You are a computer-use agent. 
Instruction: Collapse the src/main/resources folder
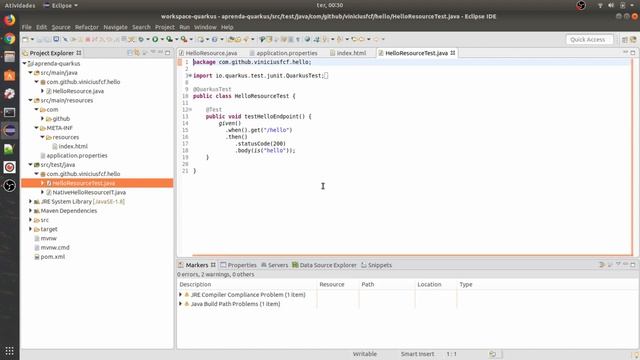pos(30,100)
